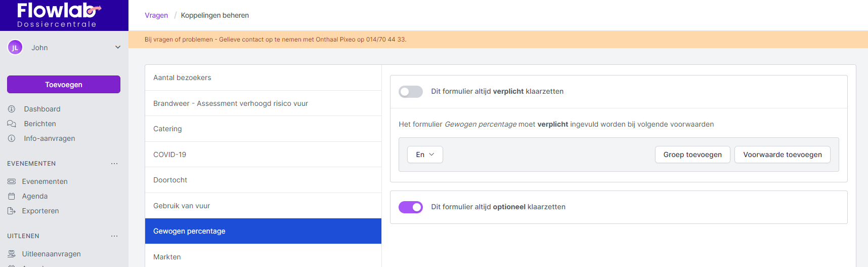Click the Voorwaarde toevoegen button
Viewport: 868px width, 267px height.
coord(782,155)
